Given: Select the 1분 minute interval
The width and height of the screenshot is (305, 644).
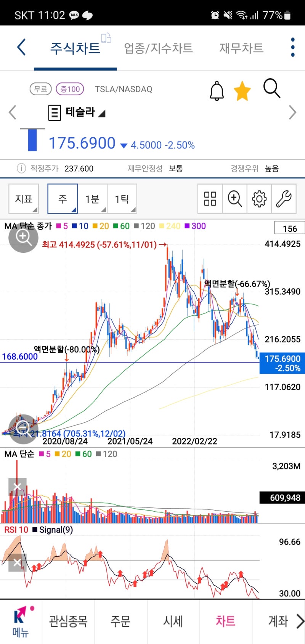Looking at the screenshot, I should click(x=92, y=199).
